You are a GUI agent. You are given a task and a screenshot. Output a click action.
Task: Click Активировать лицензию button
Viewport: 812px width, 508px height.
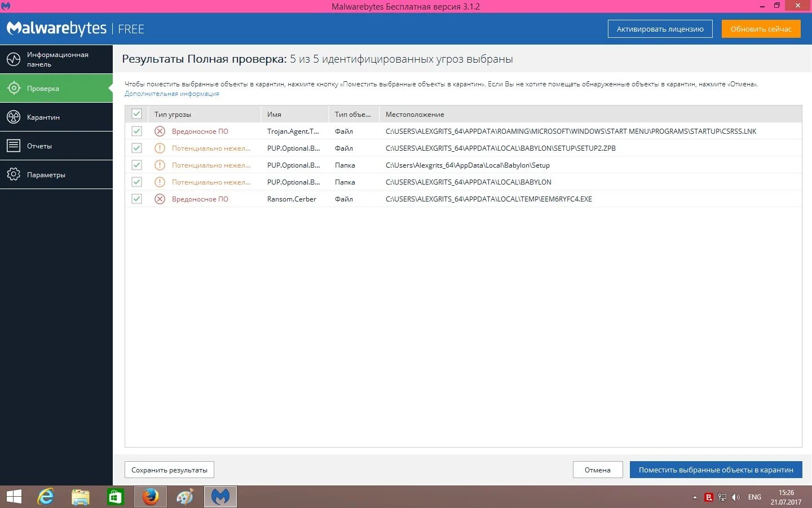pos(660,29)
